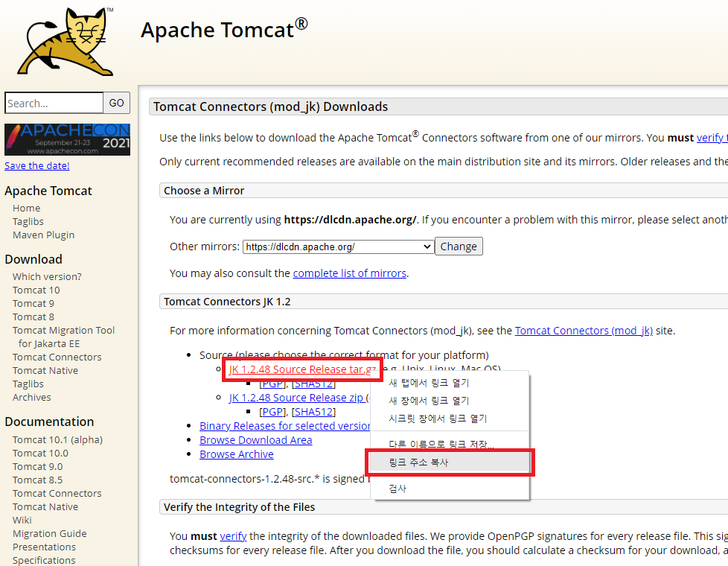Click the GO search button

pyautogui.click(x=117, y=103)
